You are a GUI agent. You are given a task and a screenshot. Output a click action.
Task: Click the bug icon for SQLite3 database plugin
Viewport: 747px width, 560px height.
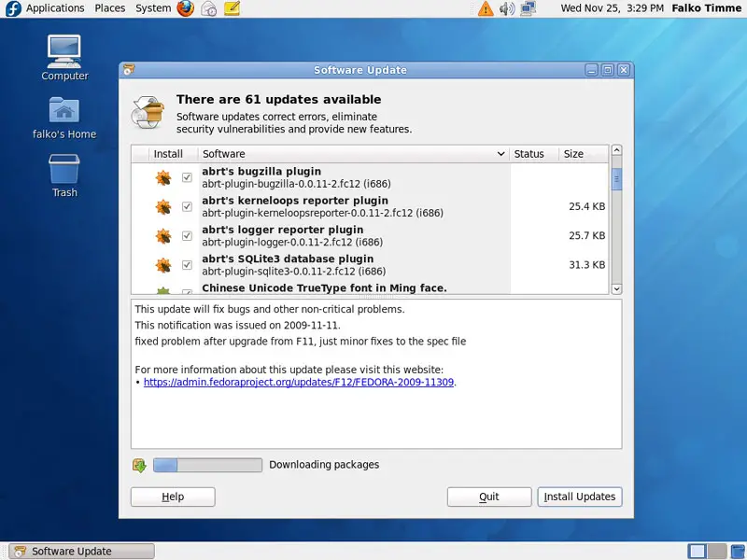[162, 265]
